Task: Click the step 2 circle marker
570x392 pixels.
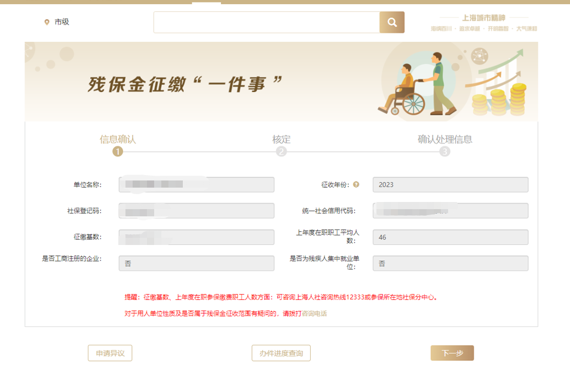Action: pyautogui.click(x=281, y=152)
